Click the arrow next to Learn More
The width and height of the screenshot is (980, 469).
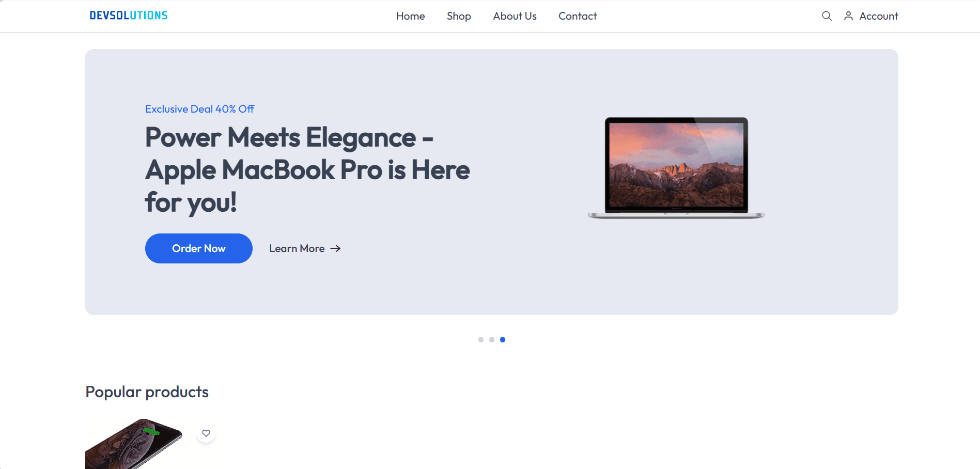click(x=335, y=248)
